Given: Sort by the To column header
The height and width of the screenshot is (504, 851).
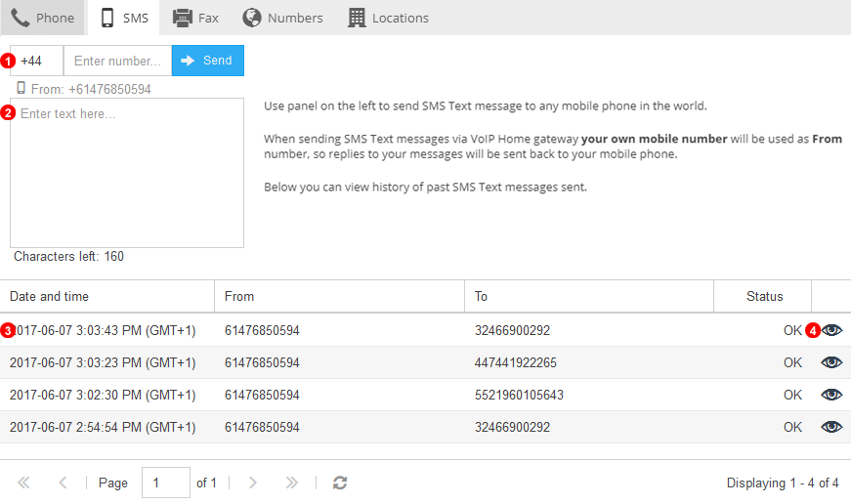Looking at the screenshot, I should tap(589, 296).
